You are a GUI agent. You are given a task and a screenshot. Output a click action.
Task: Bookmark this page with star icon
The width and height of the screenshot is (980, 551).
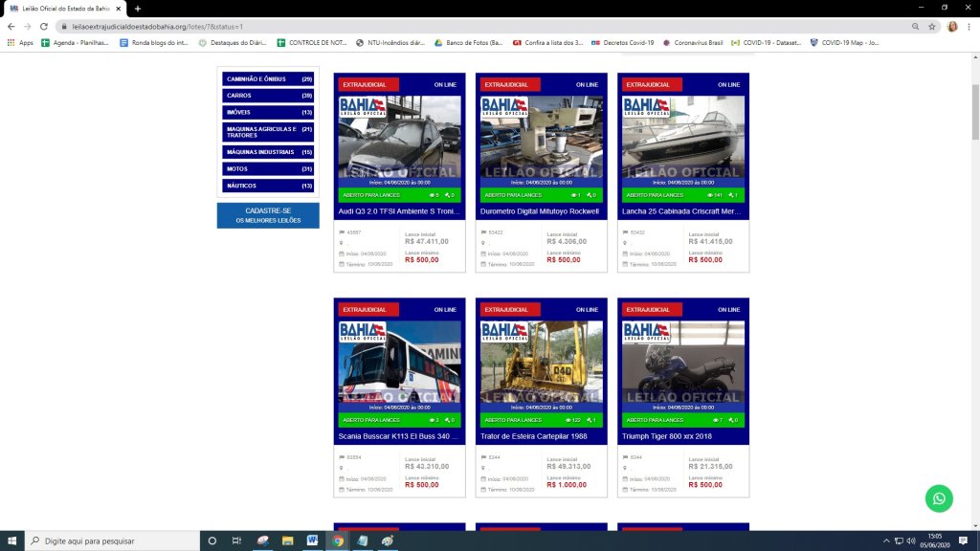932,27
